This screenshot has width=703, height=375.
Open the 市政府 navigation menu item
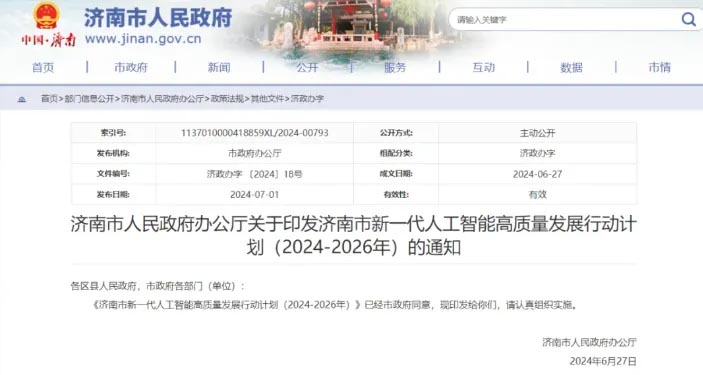[131, 67]
